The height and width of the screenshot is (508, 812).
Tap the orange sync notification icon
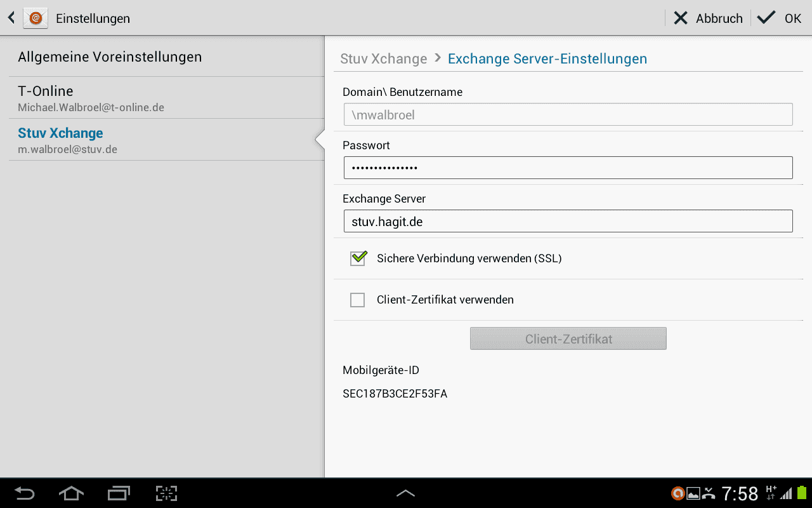coord(678,493)
